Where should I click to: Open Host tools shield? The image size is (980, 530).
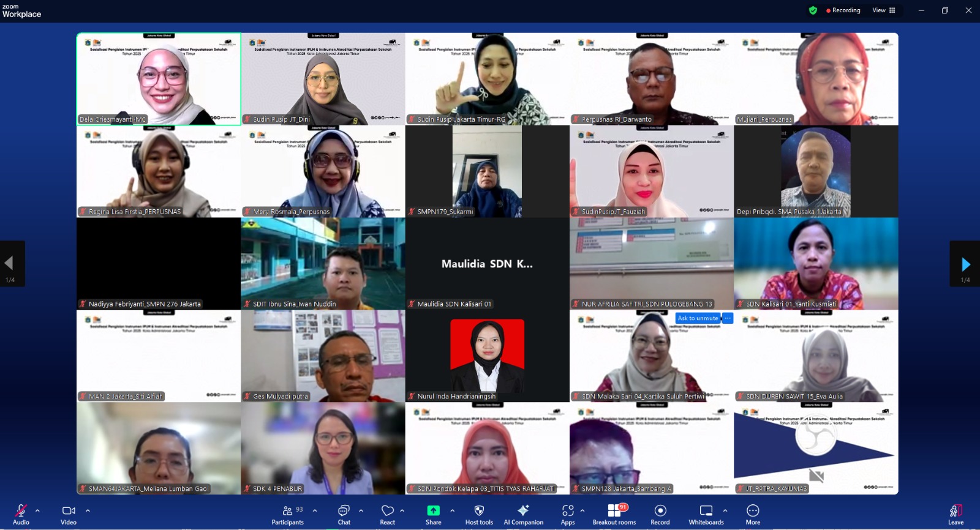(x=479, y=514)
